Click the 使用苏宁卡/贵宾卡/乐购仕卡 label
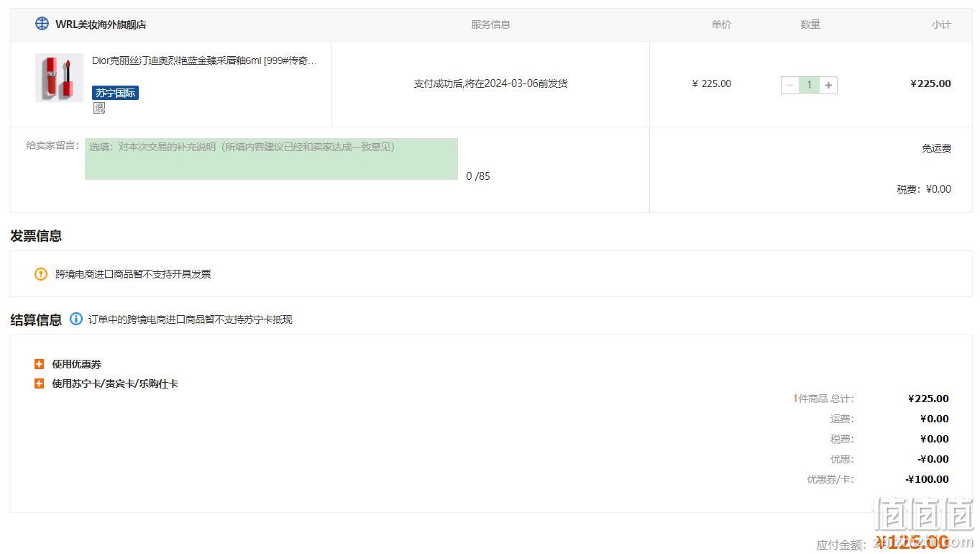Viewport: 980px width, 554px height. pyautogui.click(x=115, y=383)
